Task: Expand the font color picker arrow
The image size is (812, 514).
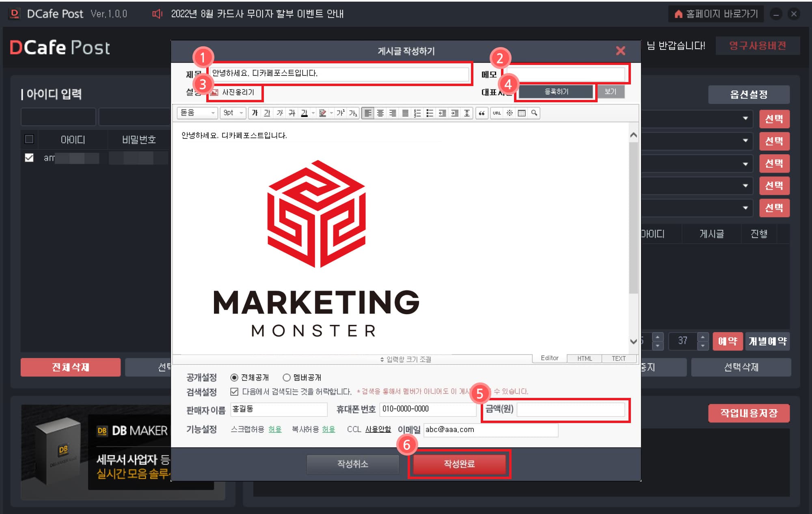Action: pos(313,113)
